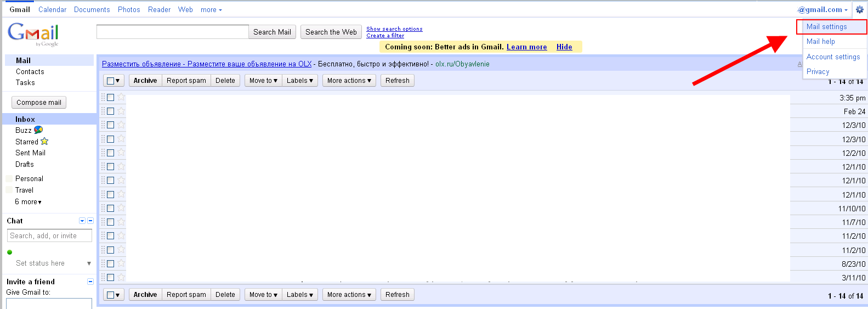The width and height of the screenshot is (868, 309).
Task: Expand the 6 more labels list
Action: click(x=28, y=202)
